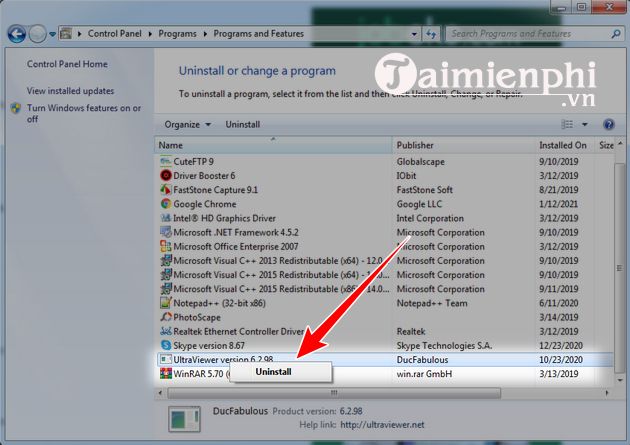The height and width of the screenshot is (445, 630).
Task: Click Skype Technologies S.A. publisher cell
Action: (444, 346)
